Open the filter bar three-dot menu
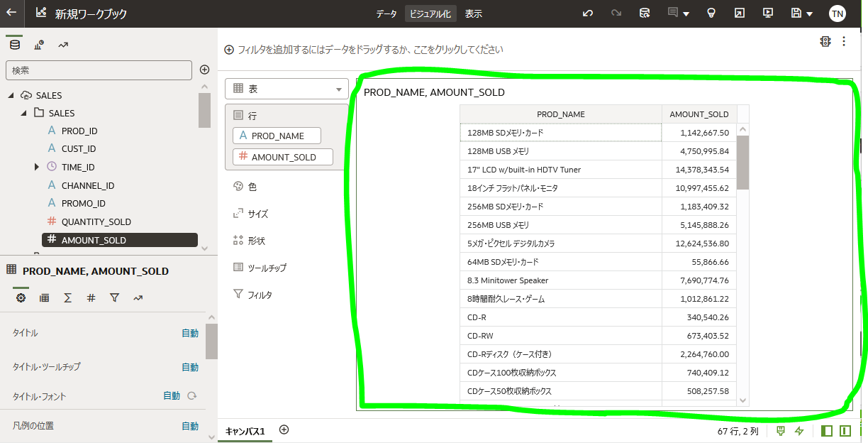The width and height of the screenshot is (868, 443). pyautogui.click(x=844, y=41)
